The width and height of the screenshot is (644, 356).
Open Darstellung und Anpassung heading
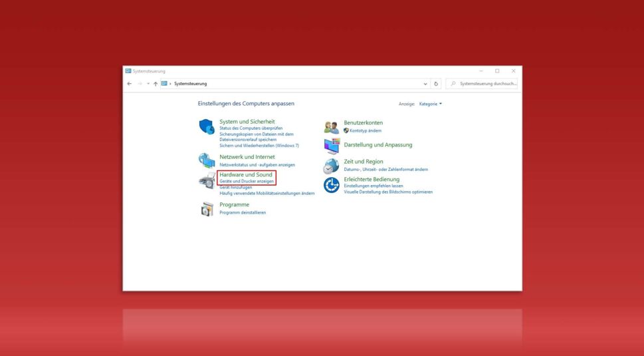click(x=378, y=145)
